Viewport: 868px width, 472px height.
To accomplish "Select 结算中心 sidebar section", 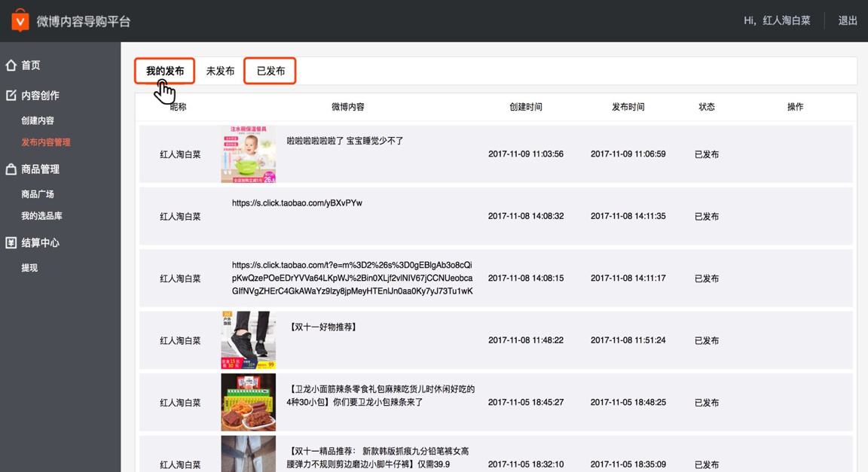I will click(x=40, y=242).
